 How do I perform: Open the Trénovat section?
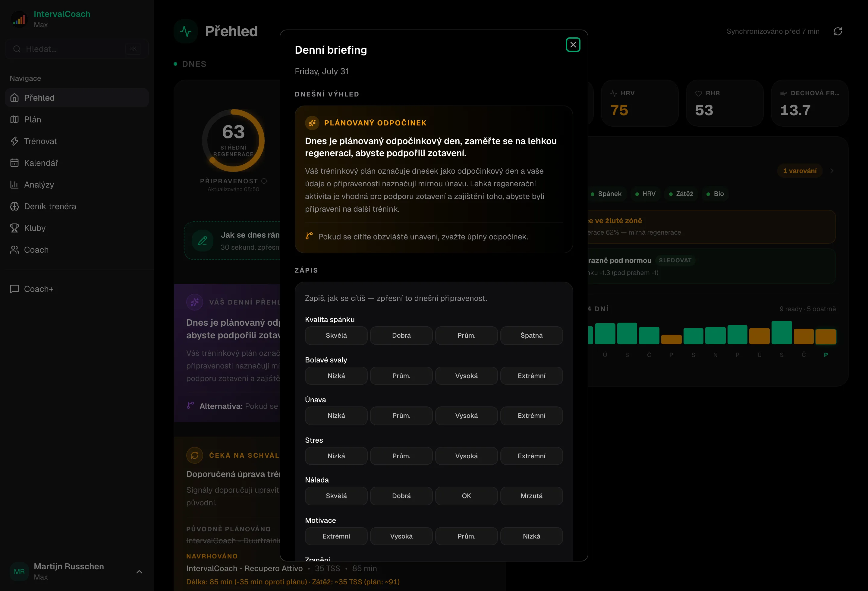(77, 141)
